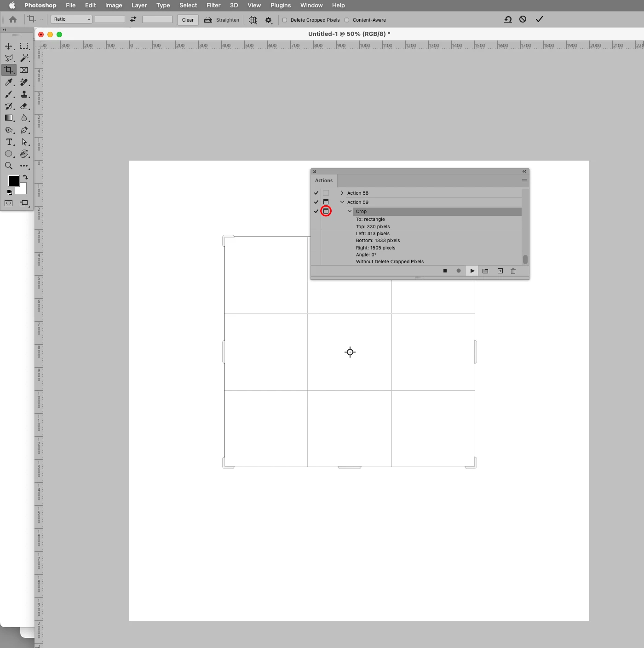Open the Photoshop application menu
Image resolution: width=644 pixels, height=648 pixels.
[x=40, y=5]
